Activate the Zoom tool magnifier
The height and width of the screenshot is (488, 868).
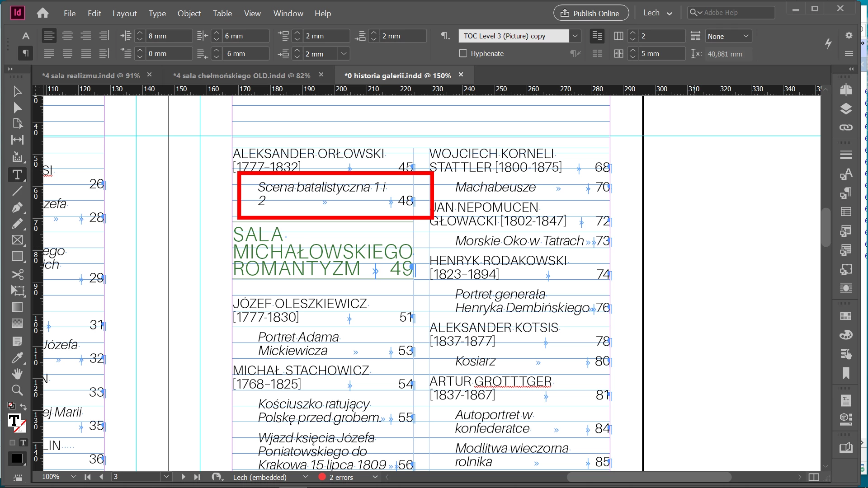click(x=17, y=390)
